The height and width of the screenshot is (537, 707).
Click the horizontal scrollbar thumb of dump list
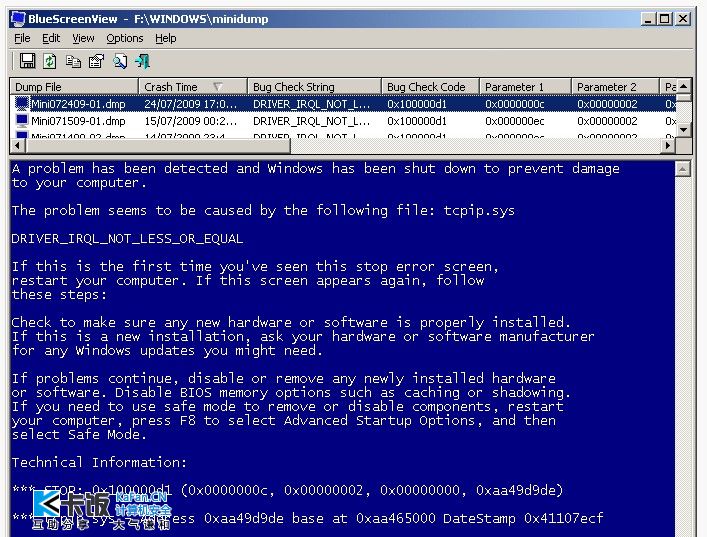(158, 146)
